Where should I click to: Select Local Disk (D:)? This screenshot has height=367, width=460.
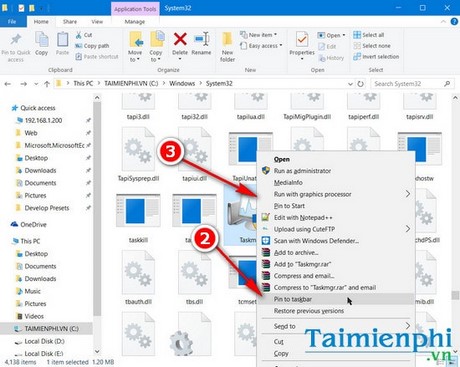coord(44,341)
